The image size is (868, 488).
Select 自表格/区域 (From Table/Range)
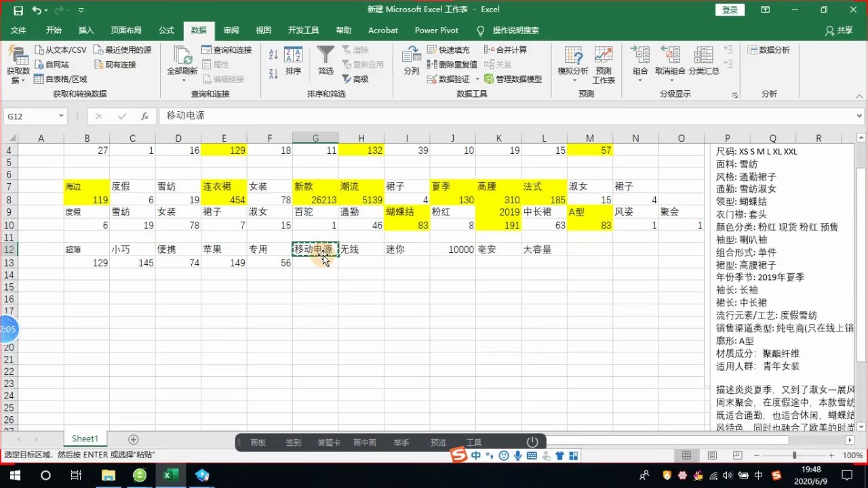[60, 79]
